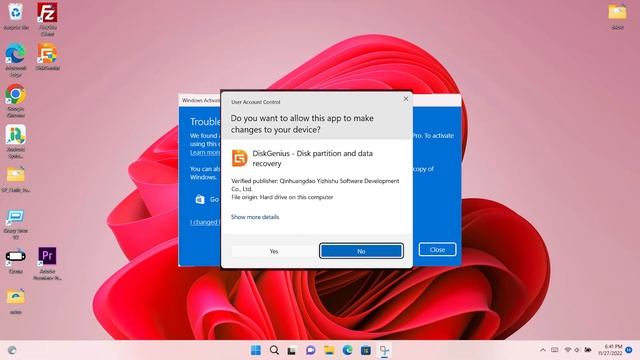Open the DiskGenius desktop shortcut
This screenshot has height=360, width=640.
(x=47, y=56)
